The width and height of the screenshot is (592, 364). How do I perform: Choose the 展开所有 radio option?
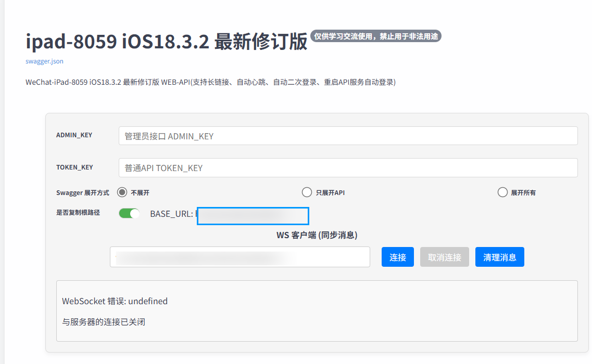(502, 192)
